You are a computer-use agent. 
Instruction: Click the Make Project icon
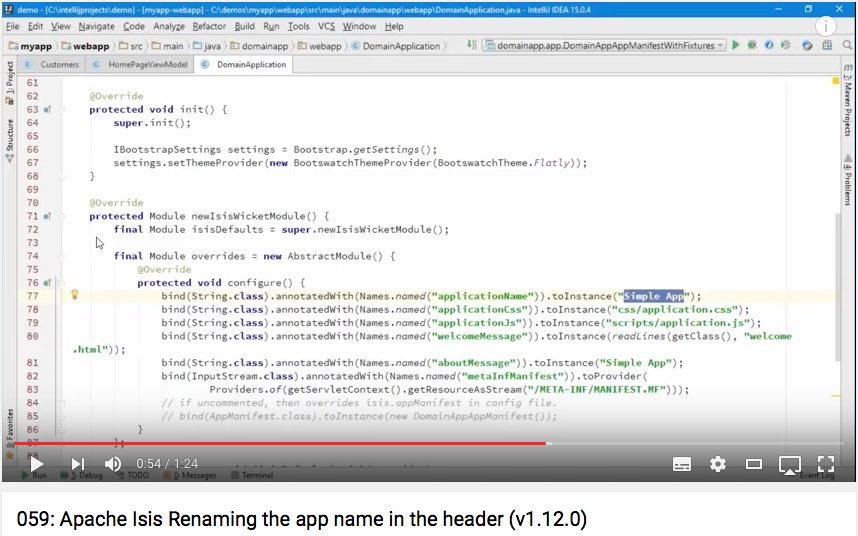[471, 45]
